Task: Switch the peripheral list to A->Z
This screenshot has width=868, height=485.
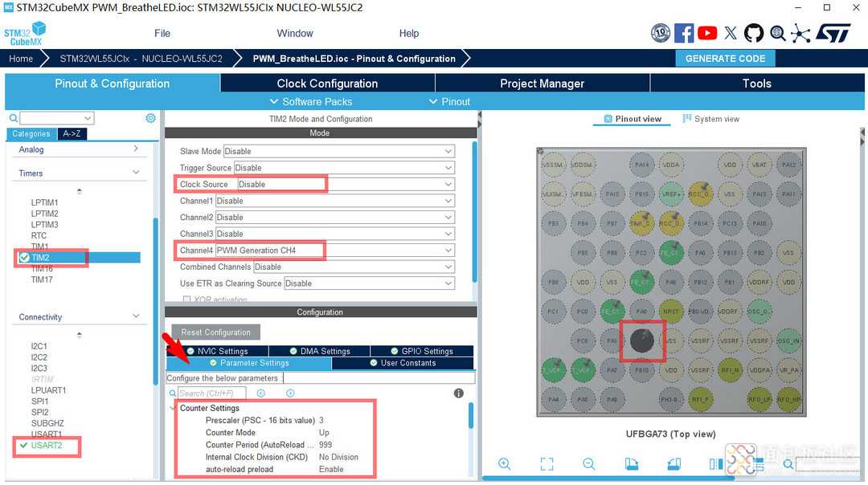Action: click(x=72, y=133)
